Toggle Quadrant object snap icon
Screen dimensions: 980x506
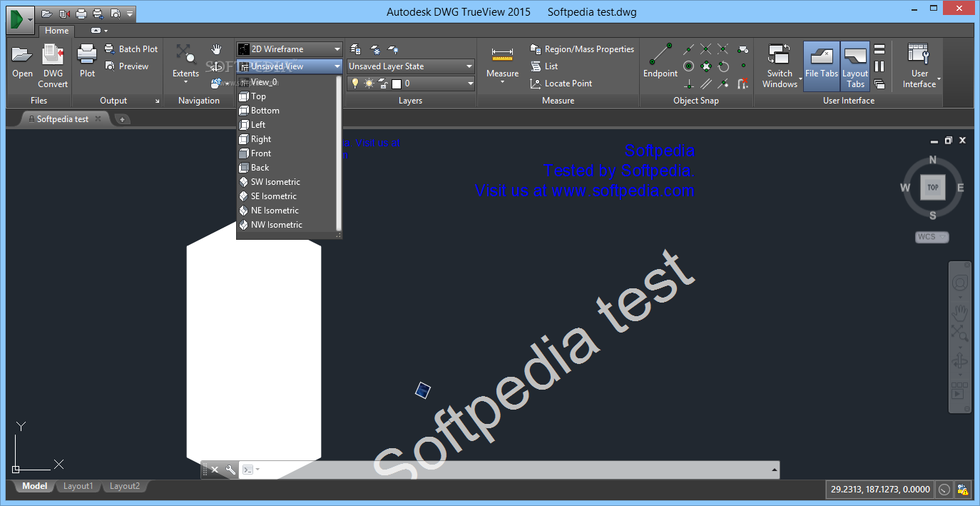pos(706,66)
